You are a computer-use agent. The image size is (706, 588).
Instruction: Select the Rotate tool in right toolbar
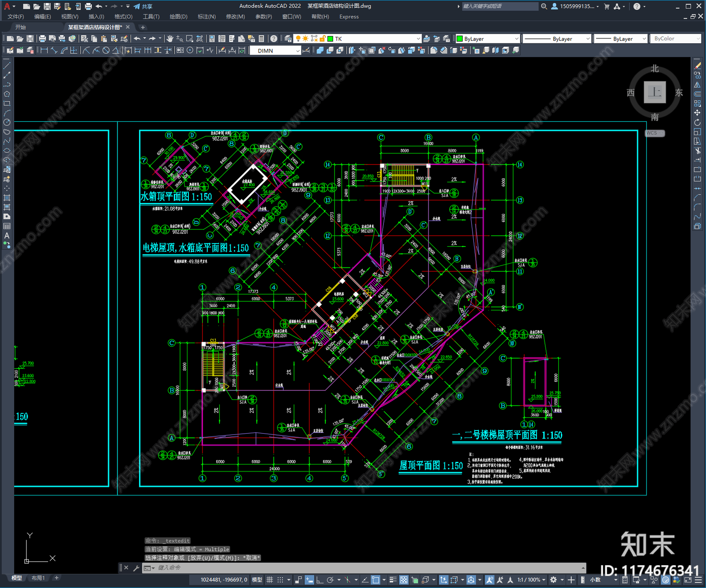(697, 122)
